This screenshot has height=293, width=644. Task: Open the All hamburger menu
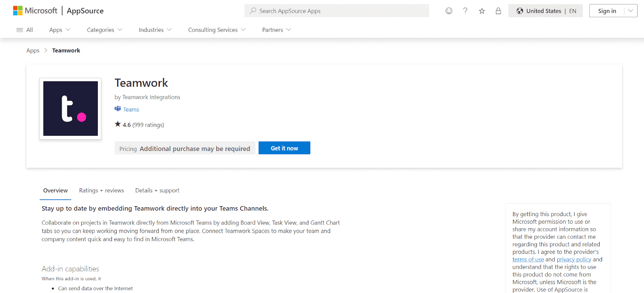pyautogui.click(x=25, y=30)
